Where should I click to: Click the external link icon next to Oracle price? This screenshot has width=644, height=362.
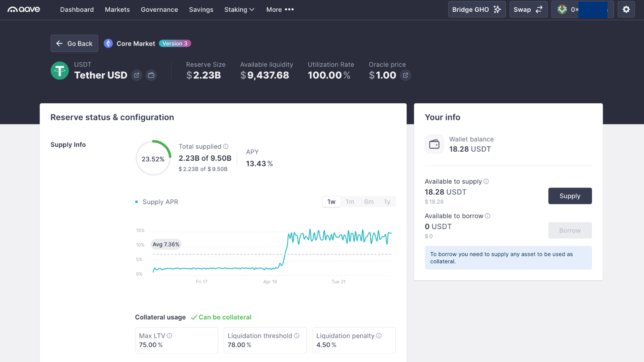pos(405,75)
